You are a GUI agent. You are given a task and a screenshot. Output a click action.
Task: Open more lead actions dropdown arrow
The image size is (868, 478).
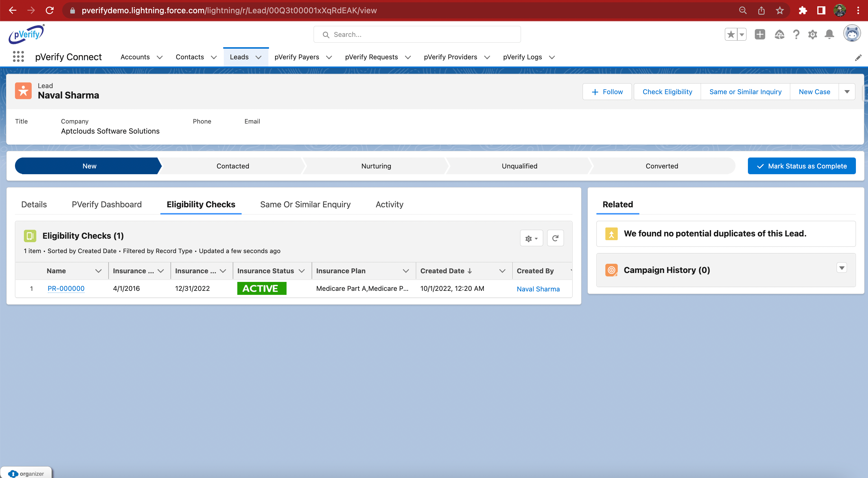(x=847, y=92)
